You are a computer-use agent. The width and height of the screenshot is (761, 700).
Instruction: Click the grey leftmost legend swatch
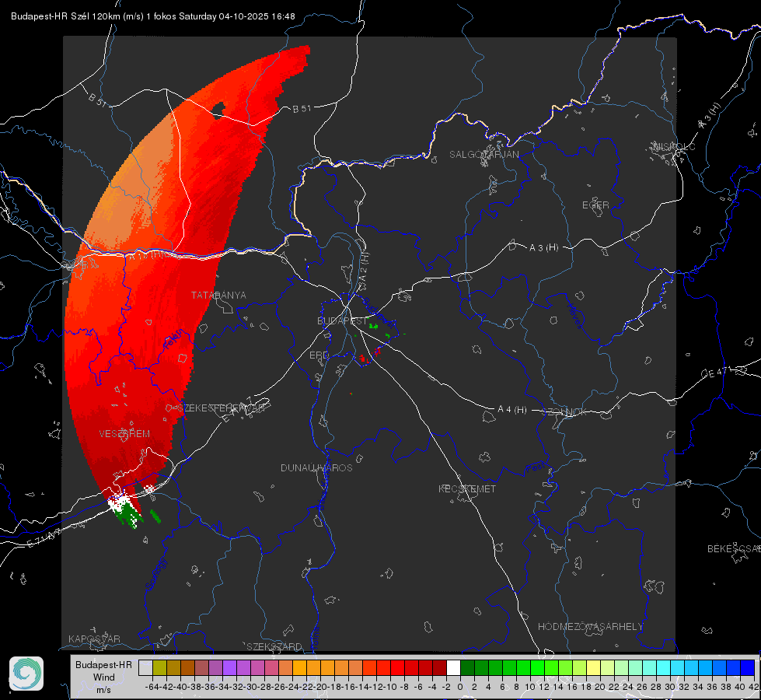[x=145, y=667]
